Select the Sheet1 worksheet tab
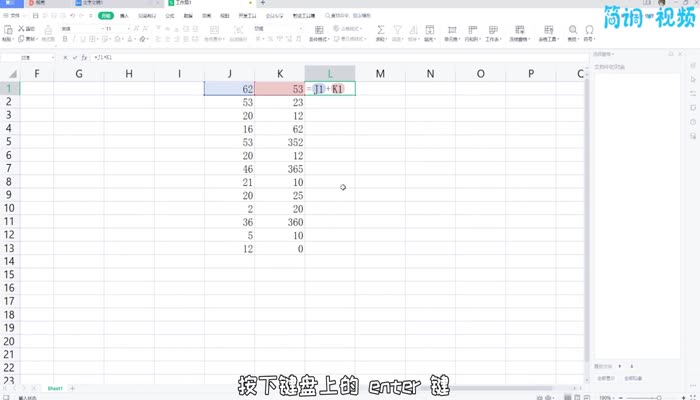700x400 pixels. (x=55, y=388)
